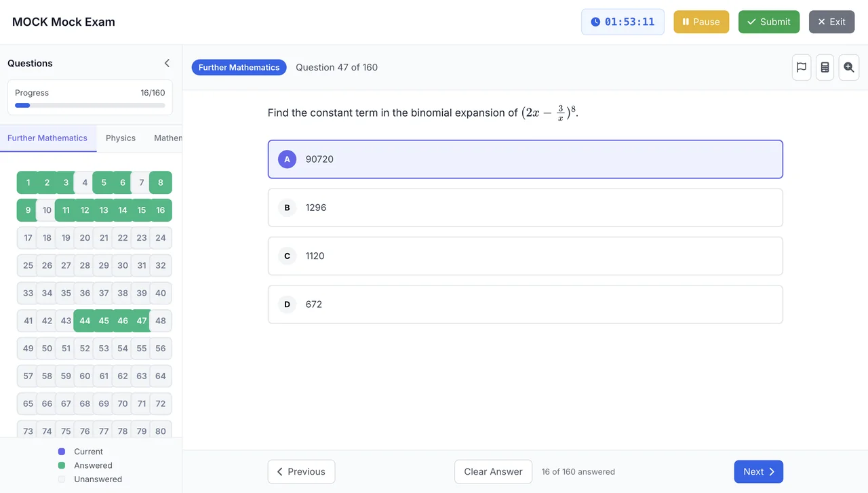Screen dimensions: 868x493
Task: Jump to question 36
Action: coord(85,293)
